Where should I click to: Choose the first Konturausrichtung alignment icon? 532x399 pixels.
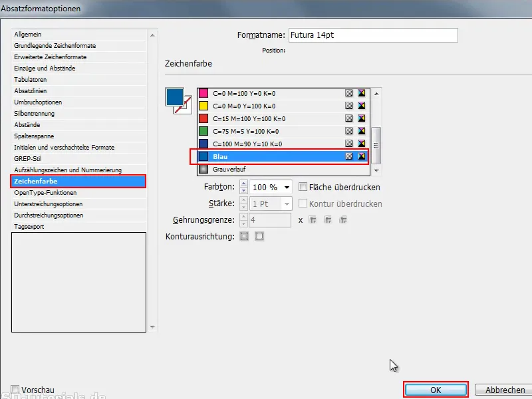[x=244, y=236]
